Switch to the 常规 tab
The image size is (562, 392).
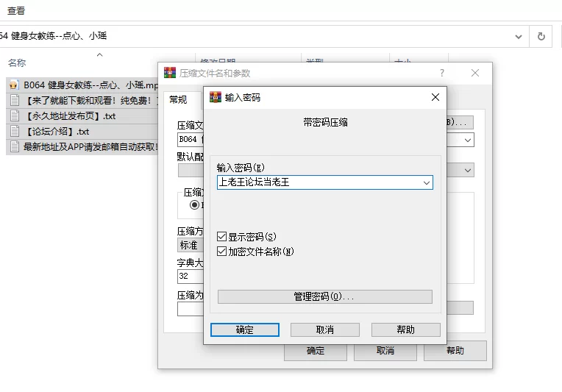pos(178,100)
